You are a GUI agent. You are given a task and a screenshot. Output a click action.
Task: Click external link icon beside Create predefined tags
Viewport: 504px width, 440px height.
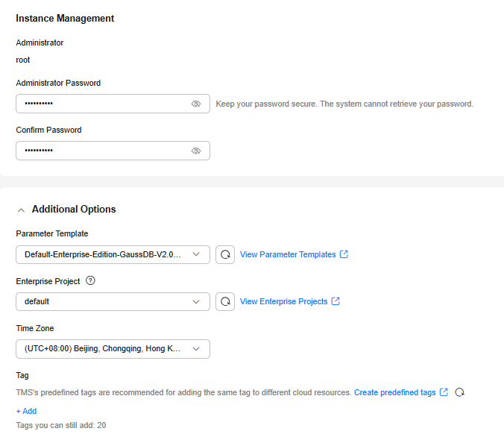pos(444,392)
